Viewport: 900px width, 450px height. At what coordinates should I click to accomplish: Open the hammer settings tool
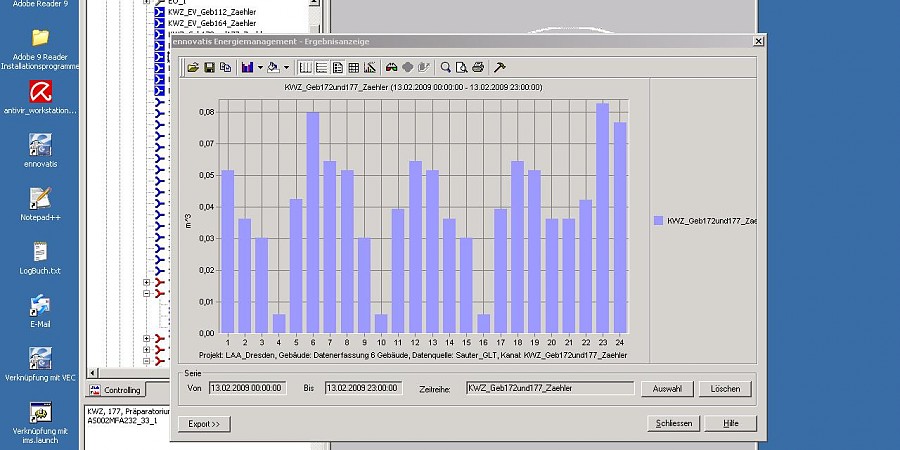pos(500,67)
